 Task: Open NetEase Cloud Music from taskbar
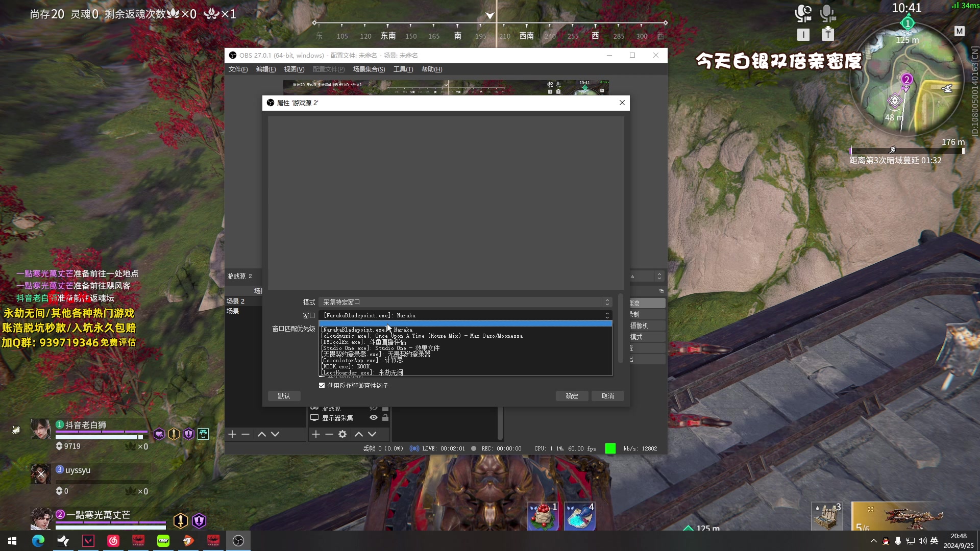point(113,541)
